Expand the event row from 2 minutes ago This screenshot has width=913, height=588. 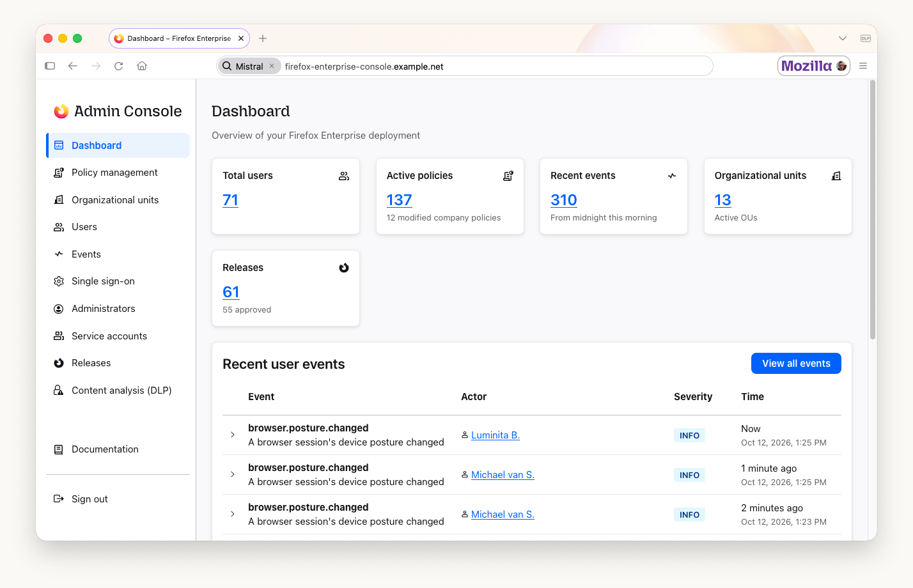(x=233, y=514)
